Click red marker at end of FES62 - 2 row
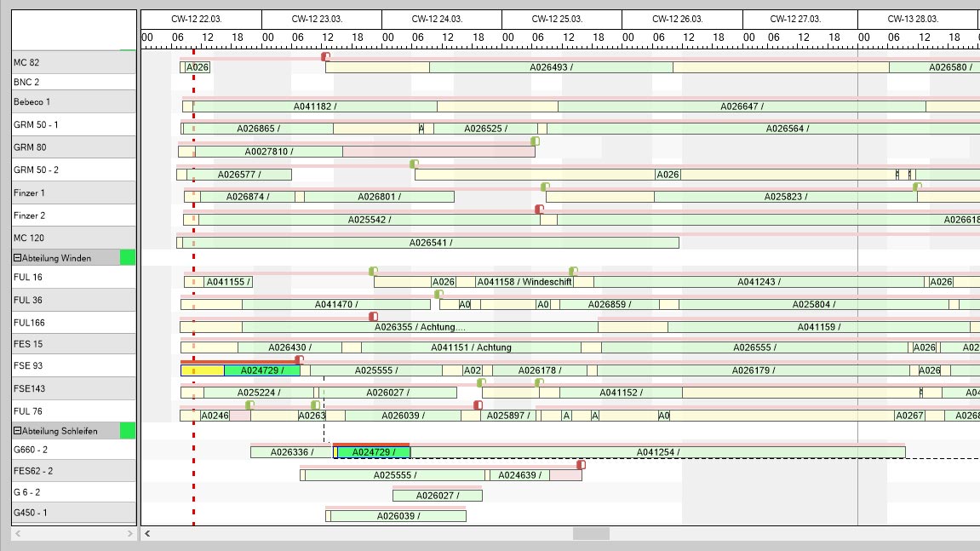This screenshot has height=551, width=980. 581,464
